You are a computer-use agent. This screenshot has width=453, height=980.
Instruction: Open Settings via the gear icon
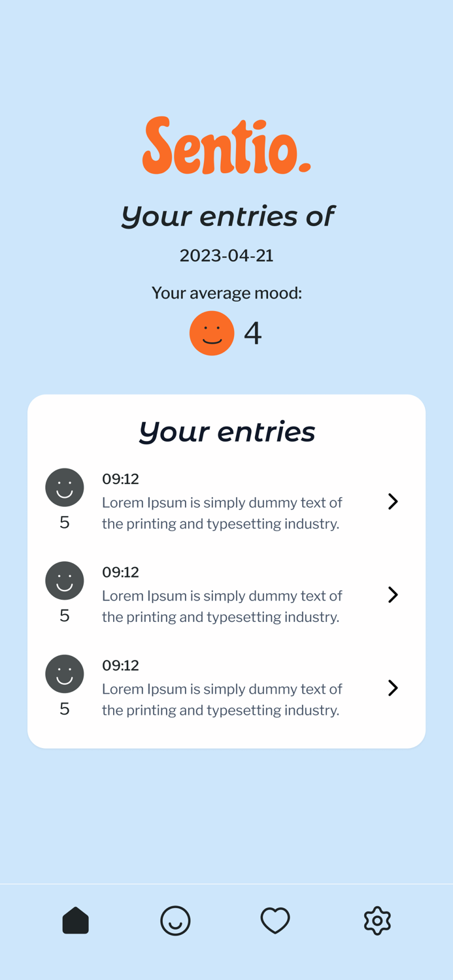point(377,920)
